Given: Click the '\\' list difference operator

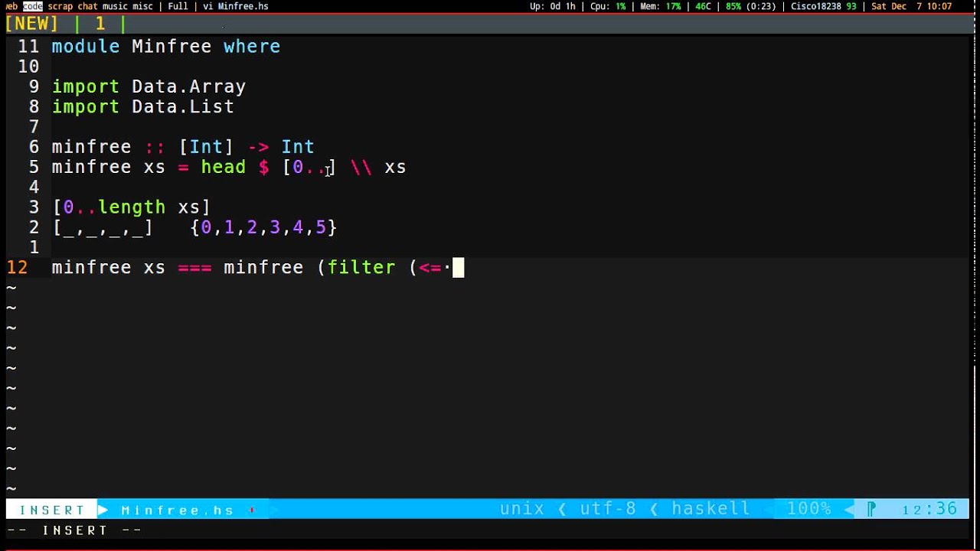Looking at the screenshot, I should click(361, 167).
